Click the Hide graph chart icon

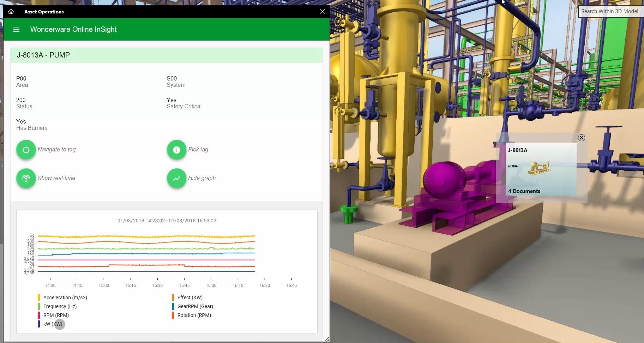click(x=176, y=178)
